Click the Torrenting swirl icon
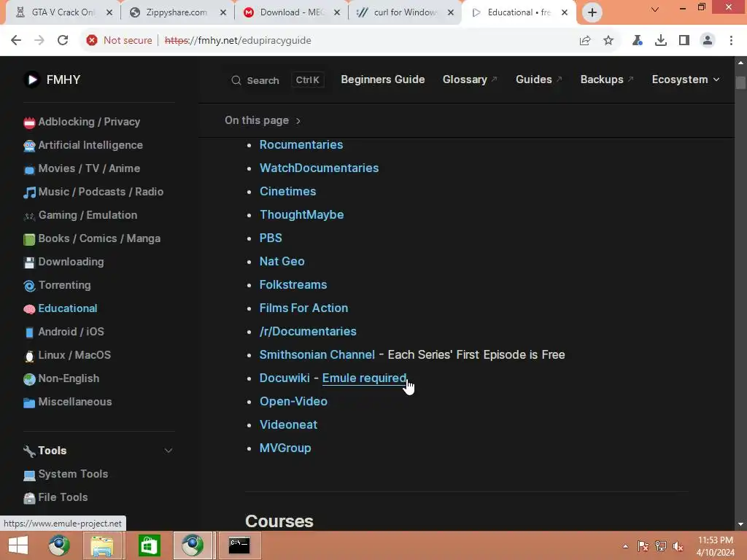Screen dimensions: 747x560 pyautogui.click(x=29, y=286)
